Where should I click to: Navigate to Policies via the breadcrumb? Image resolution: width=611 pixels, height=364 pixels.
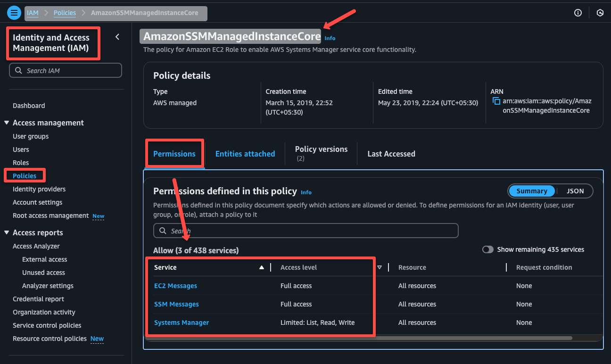point(65,13)
